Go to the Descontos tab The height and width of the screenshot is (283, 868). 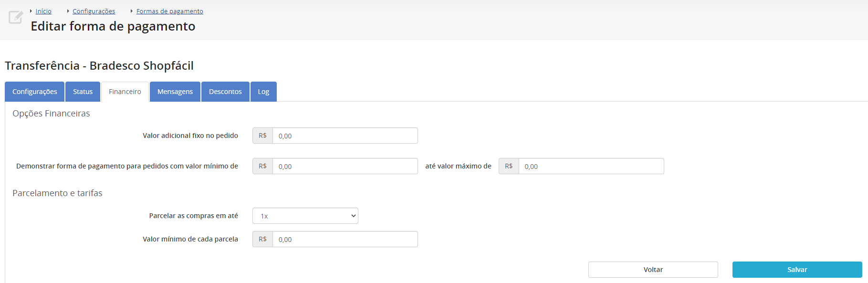tap(225, 92)
